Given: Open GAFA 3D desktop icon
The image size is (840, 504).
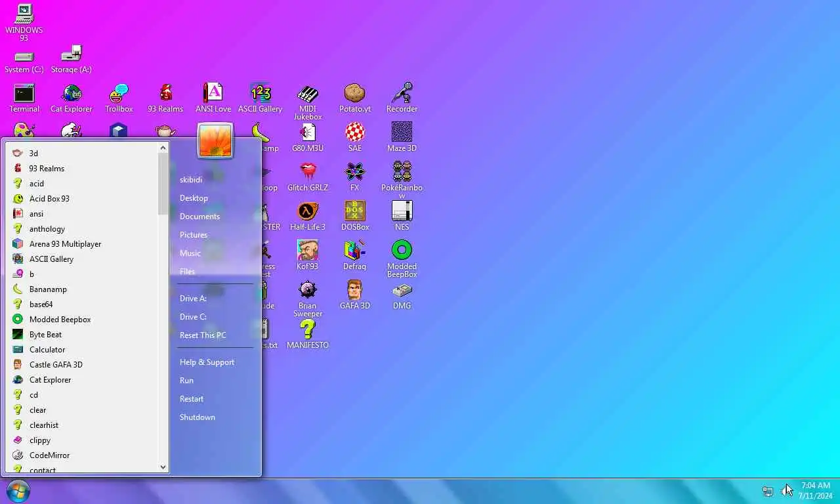Looking at the screenshot, I should [355, 295].
